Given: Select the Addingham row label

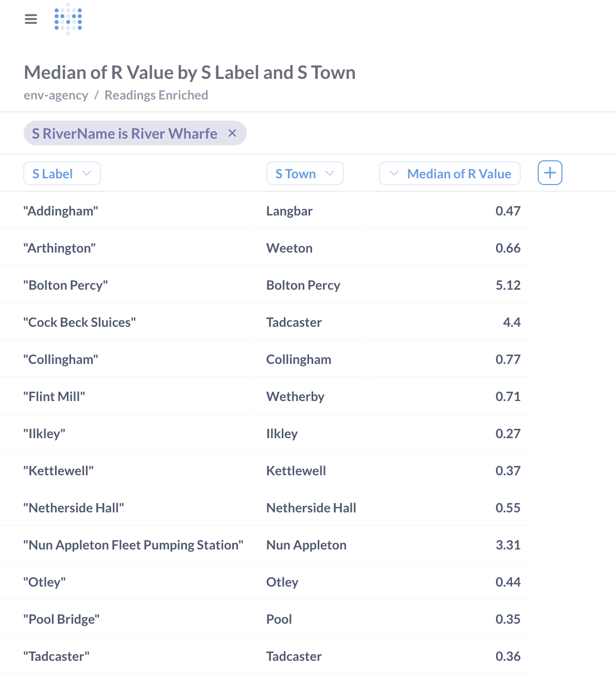Looking at the screenshot, I should pos(61,210).
